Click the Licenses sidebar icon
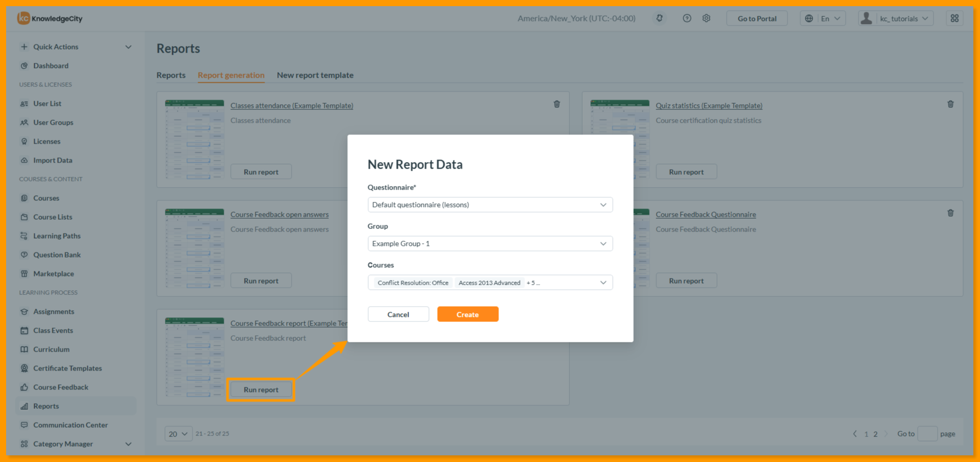The width and height of the screenshot is (980, 462). coord(24,141)
